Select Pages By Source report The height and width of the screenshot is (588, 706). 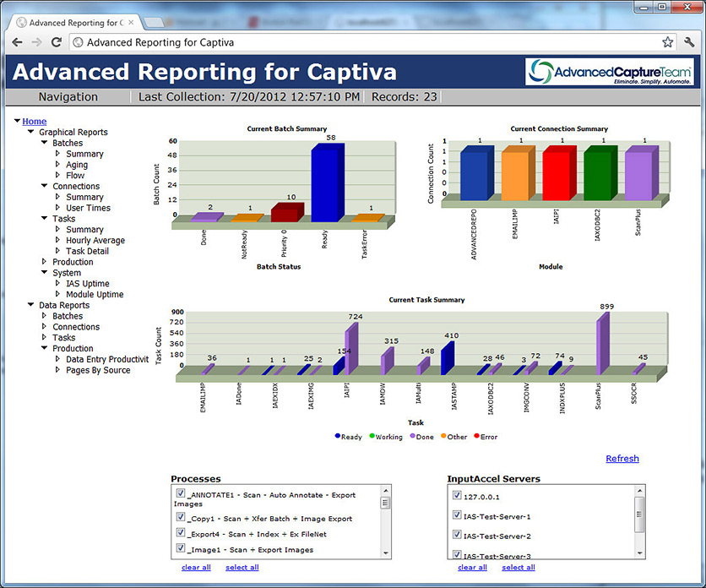coord(98,370)
